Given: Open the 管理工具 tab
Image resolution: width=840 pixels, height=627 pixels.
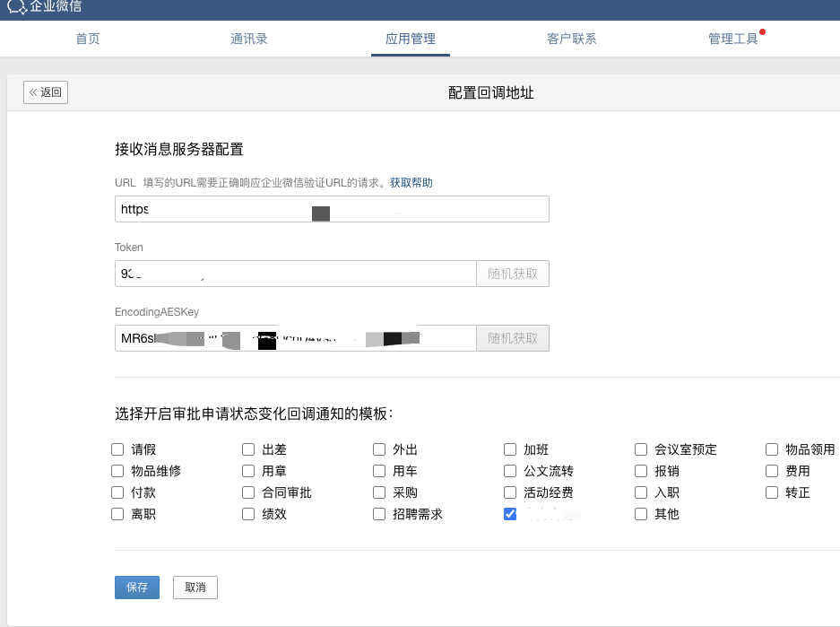Looking at the screenshot, I should (732, 39).
